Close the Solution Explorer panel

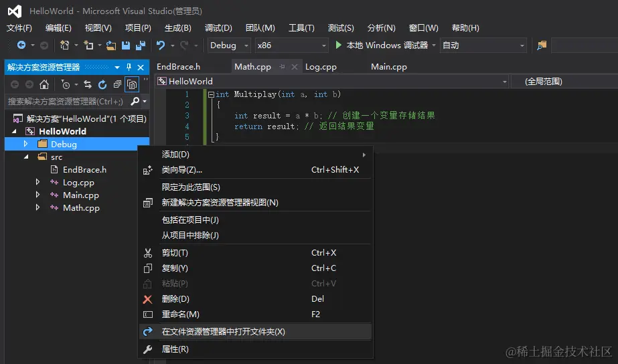coord(141,68)
